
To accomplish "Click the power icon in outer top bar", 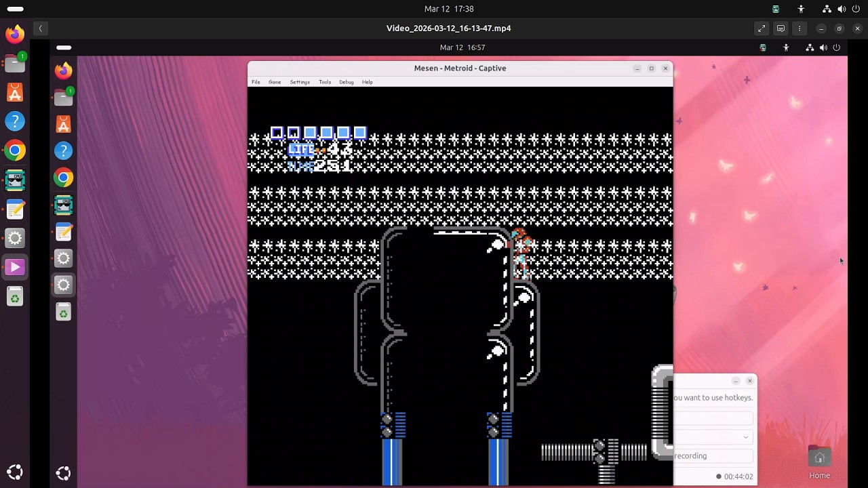I will click(x=856, y=9).
